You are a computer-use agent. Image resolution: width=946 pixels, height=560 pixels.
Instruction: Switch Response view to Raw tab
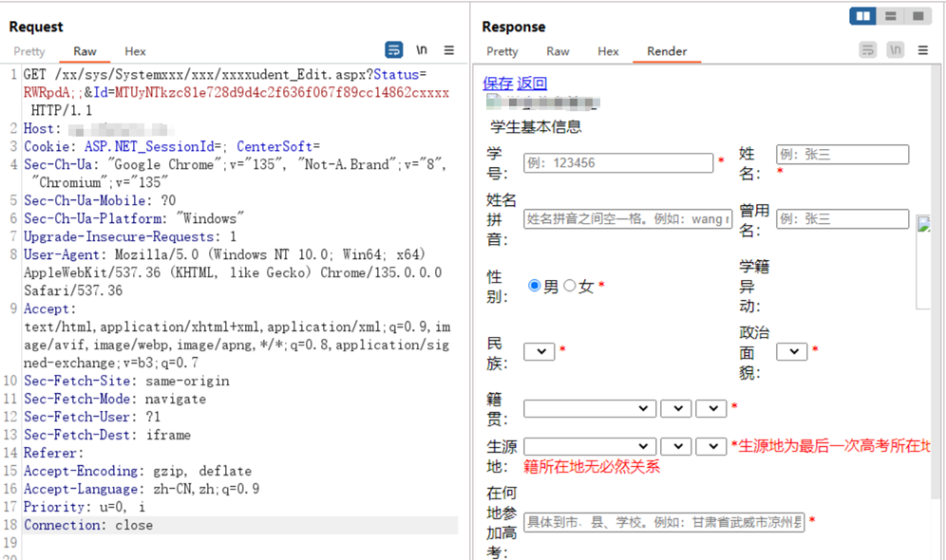tap(558, 51)
